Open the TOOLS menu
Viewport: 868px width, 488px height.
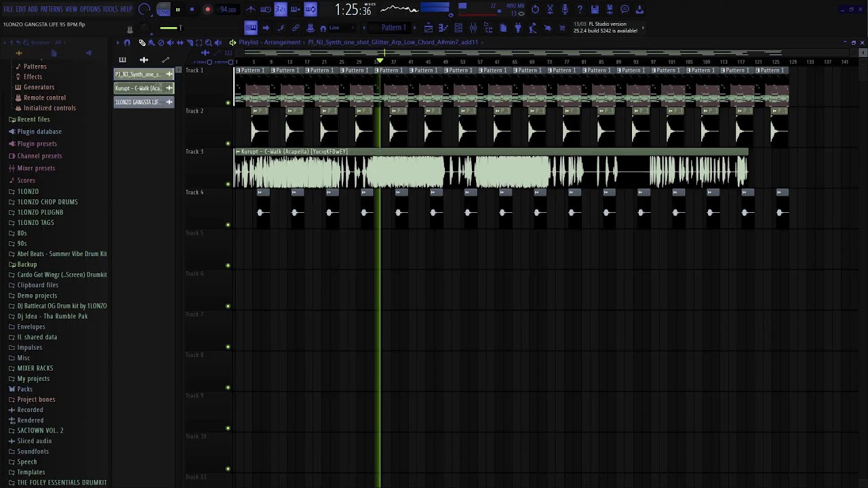pyautogui.click(x=111, y=9)
